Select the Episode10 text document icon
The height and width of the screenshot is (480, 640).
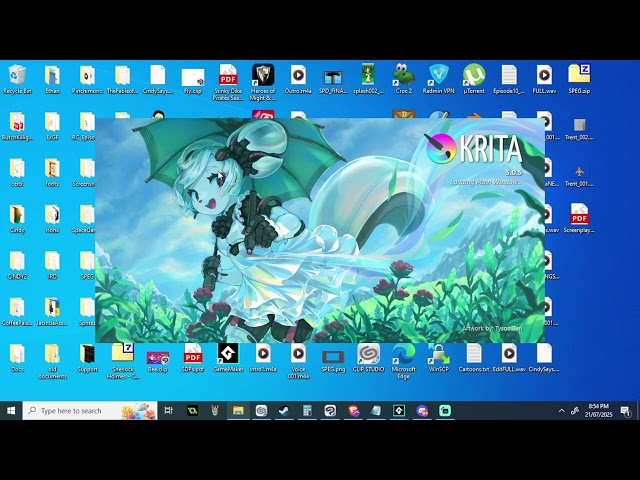coord(509,79)
